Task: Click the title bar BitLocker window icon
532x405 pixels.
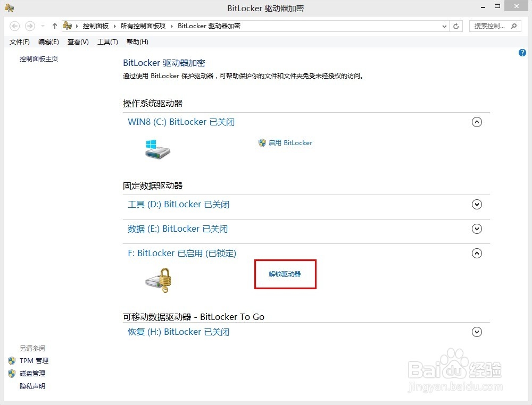Action: [x=10, y=8]
